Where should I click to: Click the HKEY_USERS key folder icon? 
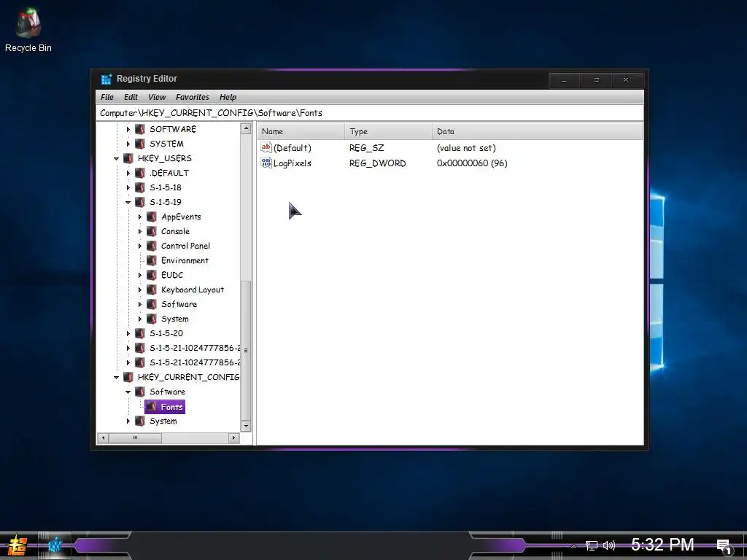pyautogui.click(x=128, y=158)
